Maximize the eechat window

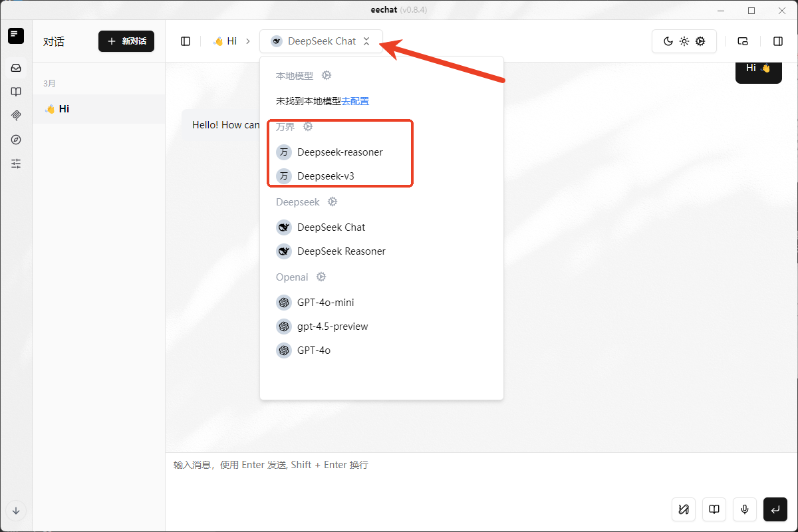click(751, 10)
